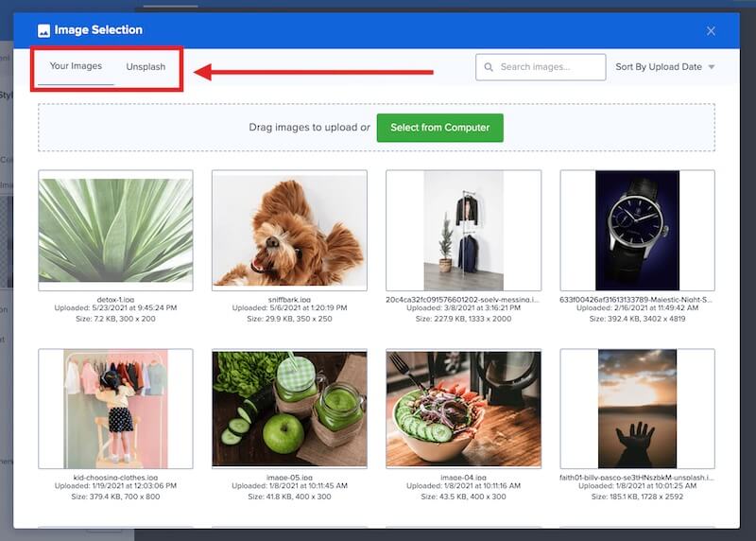Screen dimensions: 756x541
Task: Click the faith01-billy-pasco file name
Action: (636, 478)
